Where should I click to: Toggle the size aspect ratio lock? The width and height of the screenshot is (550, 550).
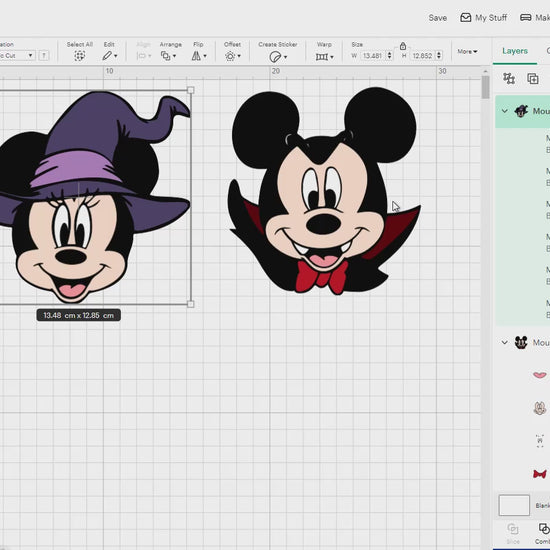click(x=403, y=46)
